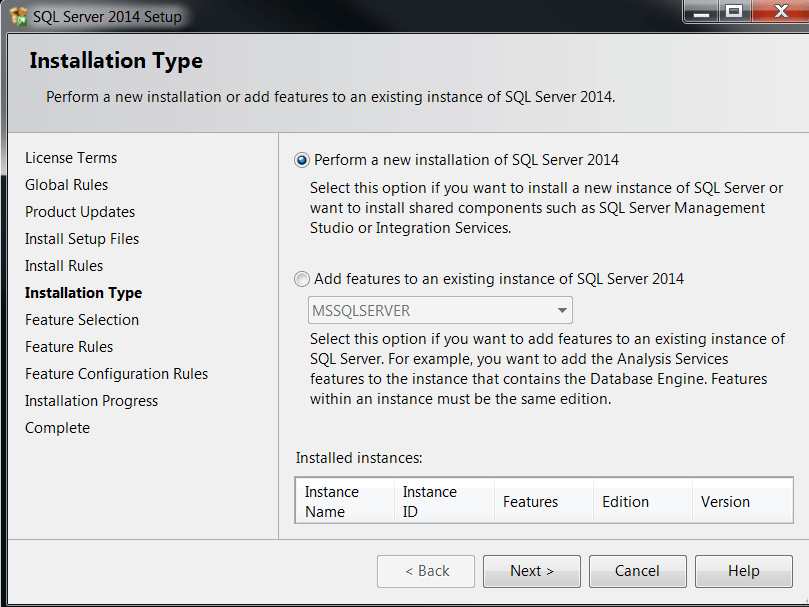Screen dimensions: 809x607
Task: Click the Instance Name column header
Action: click(345, 501)
